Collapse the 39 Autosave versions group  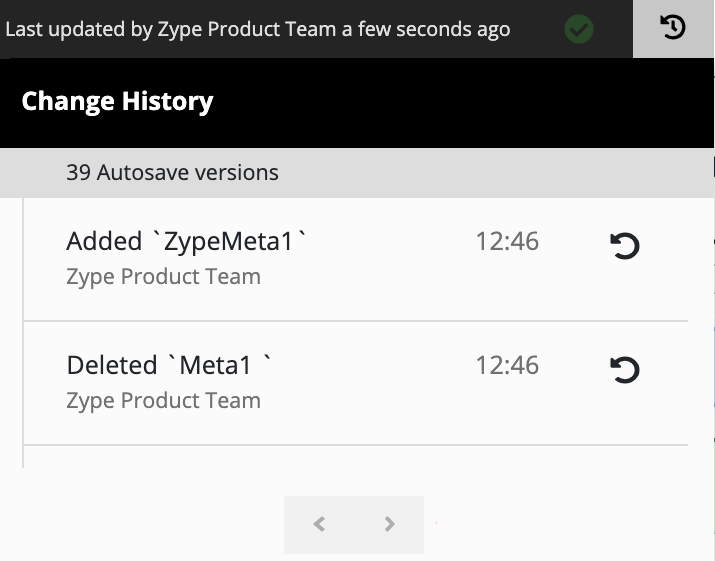coord(357,172)
